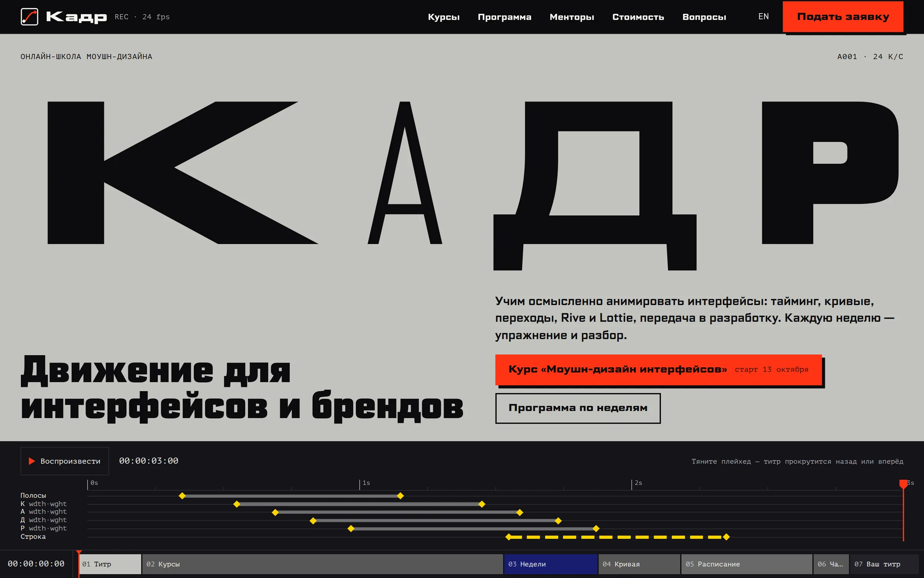Click the 00:00:03:00 timecode readout
This screenshot has width=924, height=578.
click(149, 461)
